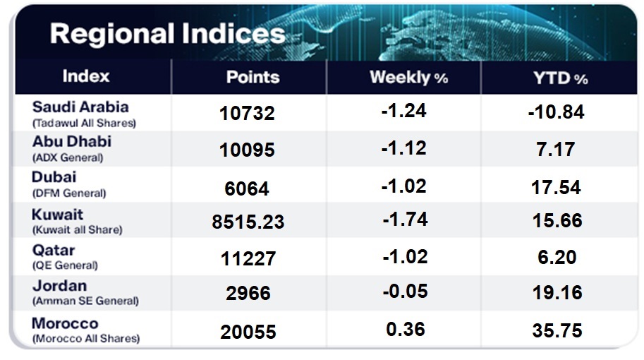Screen dimensions: 644x360
Task: Click Dubai YTD value 17.54
Action: point(557,186)
